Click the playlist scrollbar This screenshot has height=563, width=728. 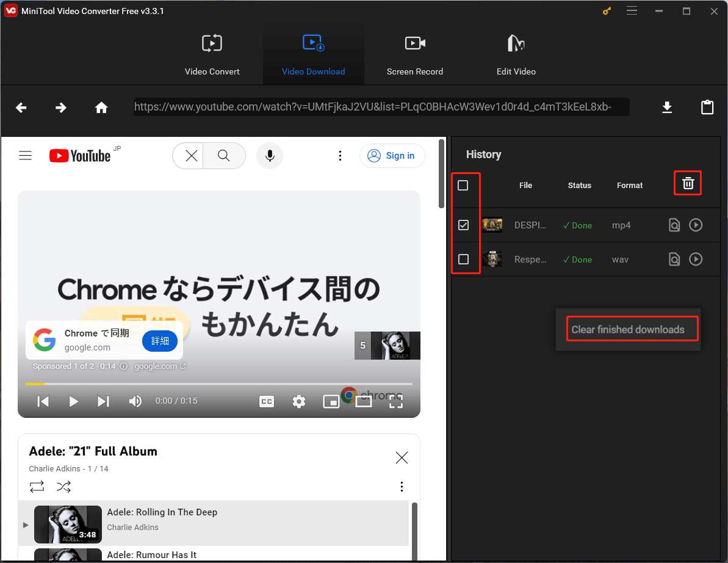414,531
